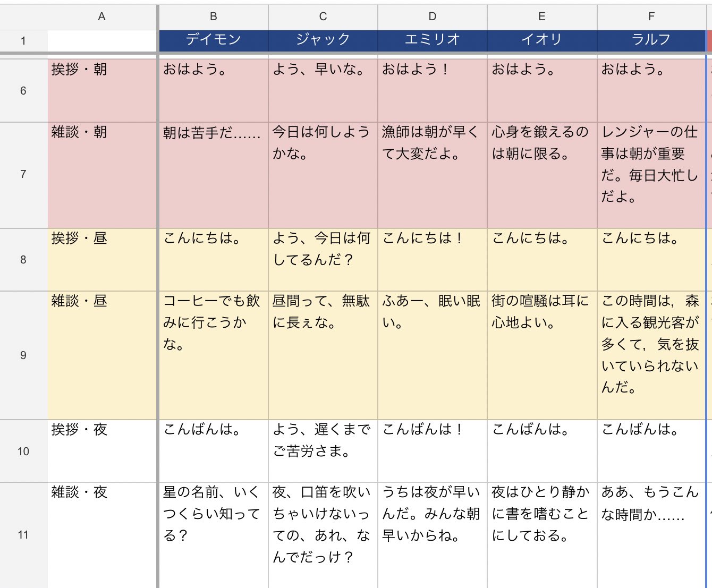Image resolution: width=712 pixels, height=588 pixels.
Task: Select column D header
Action: pyautogui.click(x=433, y=17)
